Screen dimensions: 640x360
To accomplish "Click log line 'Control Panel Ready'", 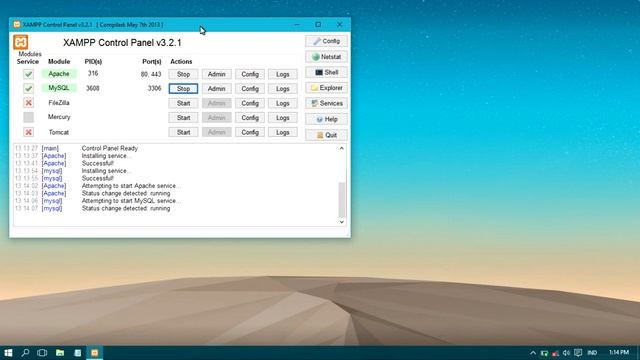I will tap(109, 148).
